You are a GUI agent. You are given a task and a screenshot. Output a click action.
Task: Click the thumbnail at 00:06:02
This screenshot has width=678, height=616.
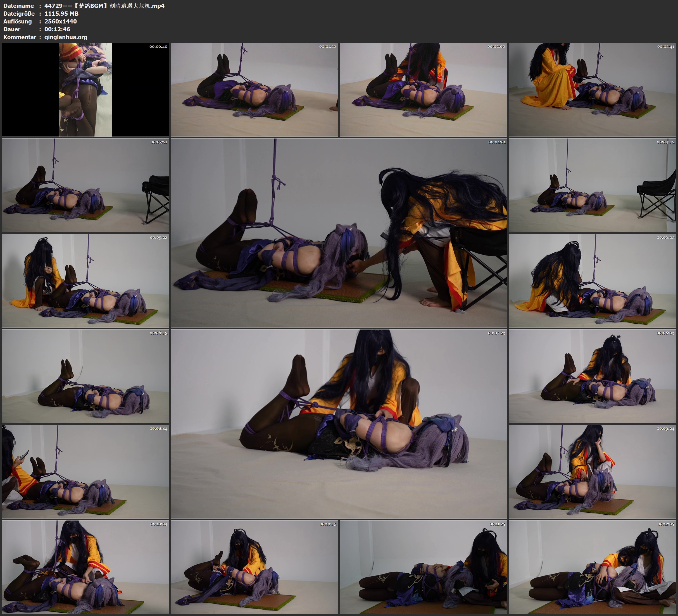click(x=592, y=280)
